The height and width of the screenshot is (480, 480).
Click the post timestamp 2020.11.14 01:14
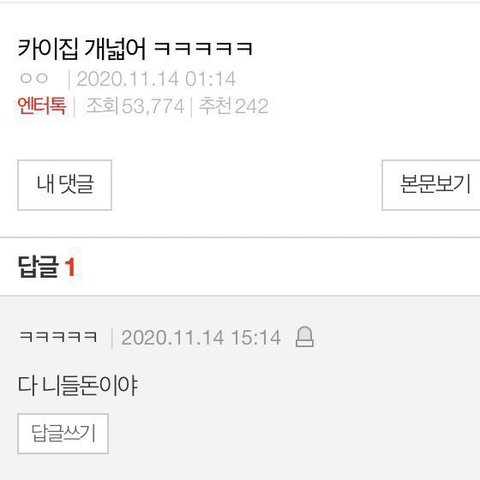click(156, 79)
